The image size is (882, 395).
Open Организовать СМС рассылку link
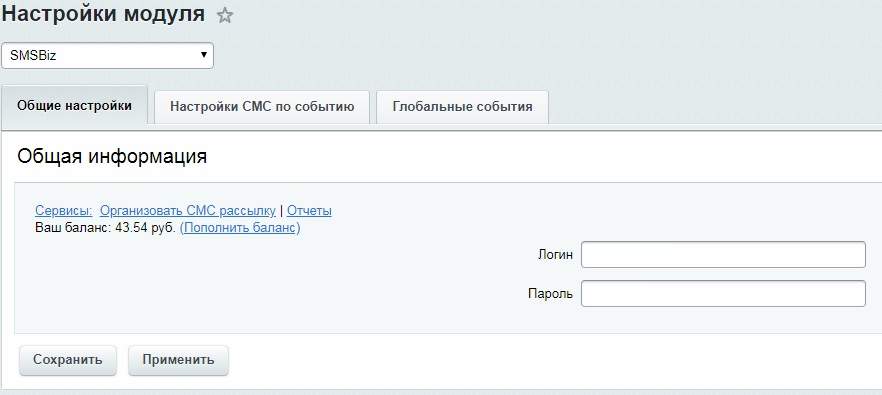click(187, 211)
